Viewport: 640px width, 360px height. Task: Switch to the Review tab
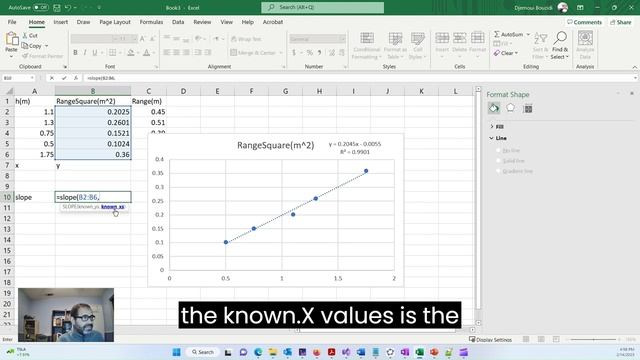coord(202,22)
